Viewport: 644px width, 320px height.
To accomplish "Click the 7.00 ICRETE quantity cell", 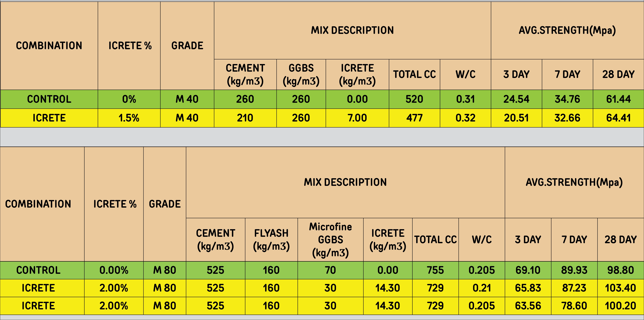I will (x=357, y=118).
